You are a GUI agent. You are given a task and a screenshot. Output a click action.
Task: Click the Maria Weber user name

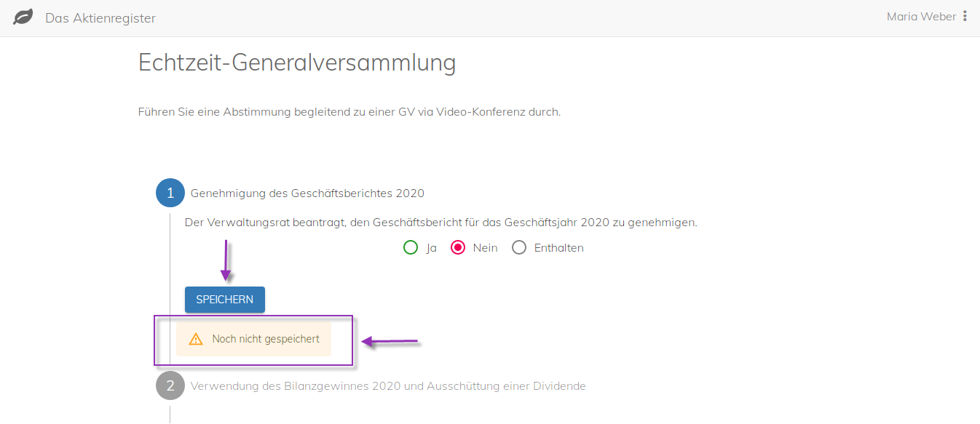(921, 17)
